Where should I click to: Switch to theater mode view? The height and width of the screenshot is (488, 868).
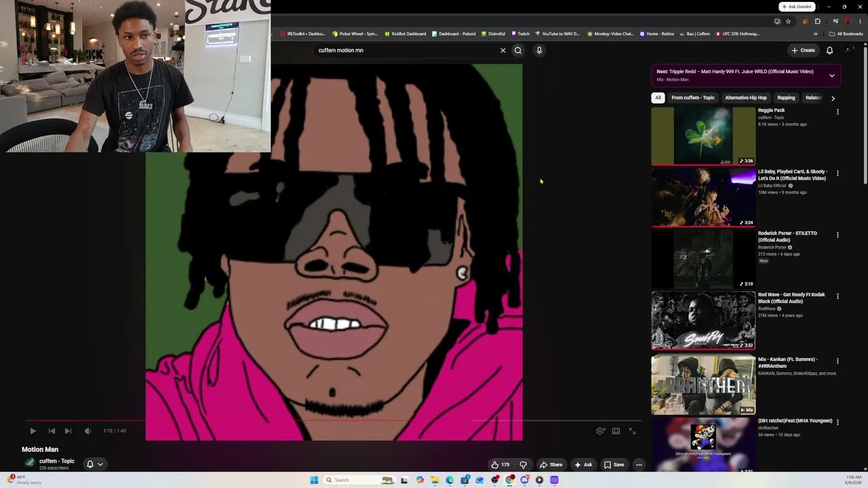click(616, 430)
